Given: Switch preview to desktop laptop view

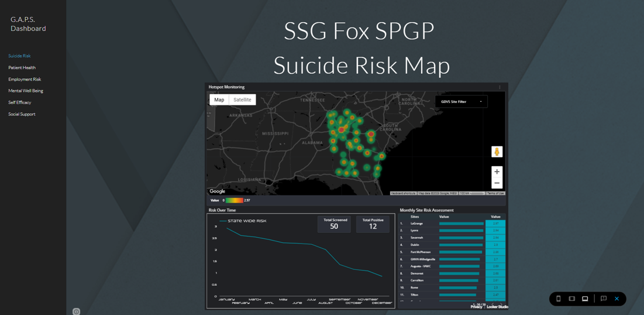Looking at the screenshot, I should pos(586,299).
